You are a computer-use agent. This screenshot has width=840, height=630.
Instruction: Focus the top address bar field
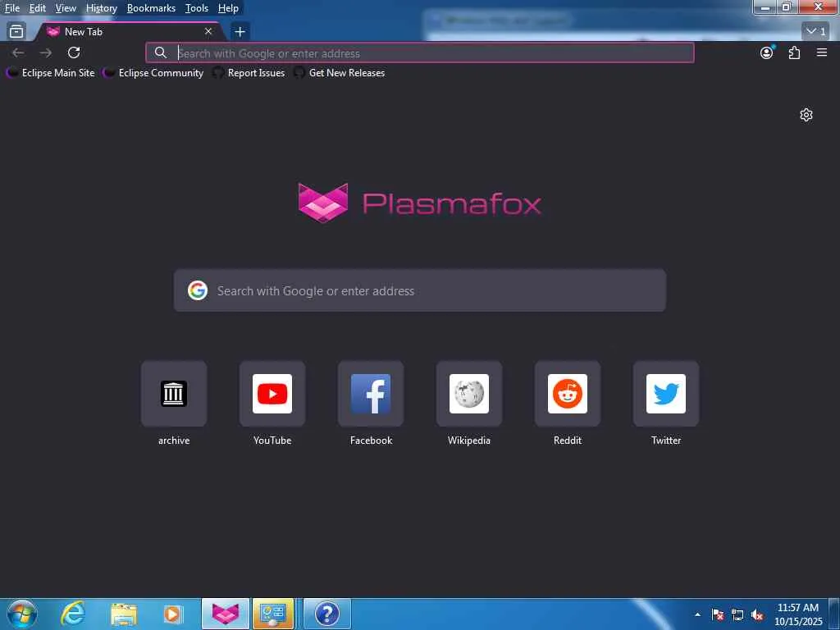420,52
